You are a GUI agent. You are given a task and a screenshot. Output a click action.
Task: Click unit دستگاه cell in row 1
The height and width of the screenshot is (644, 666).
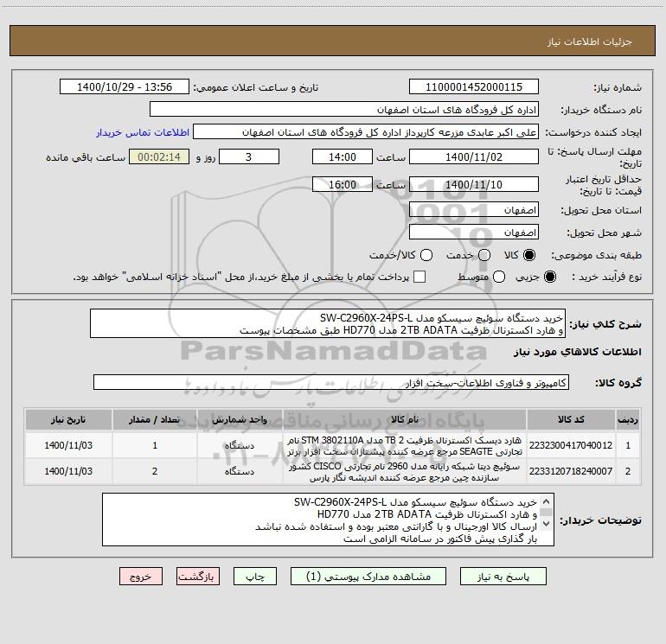click(240, 445)
